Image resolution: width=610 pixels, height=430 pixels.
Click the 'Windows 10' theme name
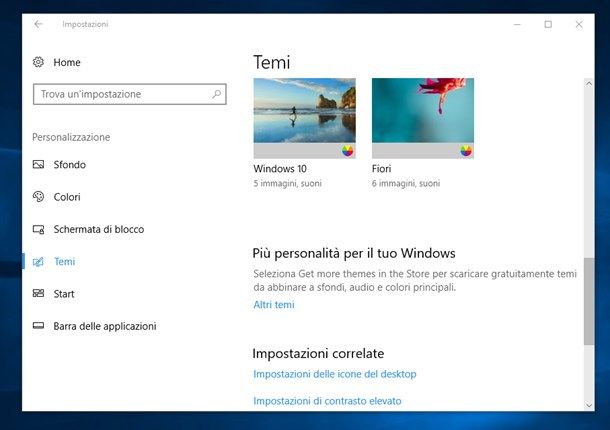click(x=280, y=168)
